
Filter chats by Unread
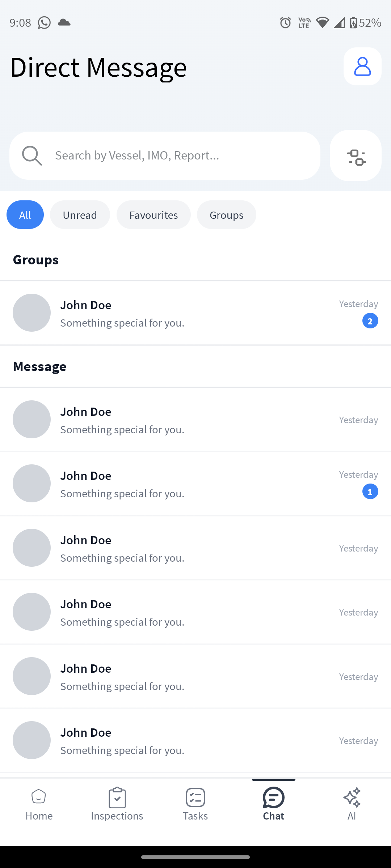[80, 215]
